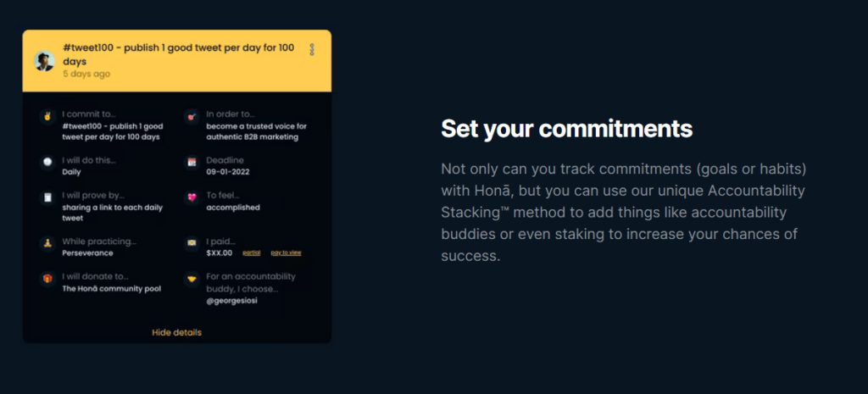This screenshot has width=868, height=394.
Task: Click the 'In order to' target icon
Action: (191, 114)
